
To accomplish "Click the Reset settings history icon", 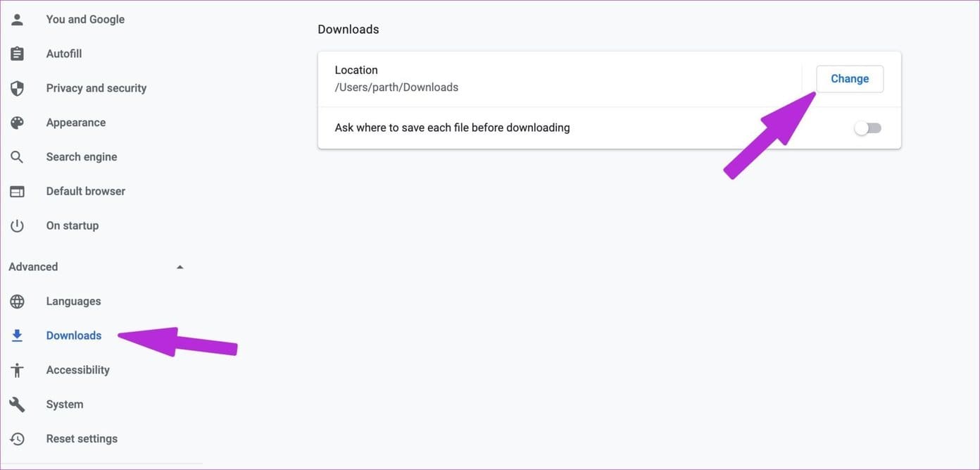I will click(x=17, y=439).
